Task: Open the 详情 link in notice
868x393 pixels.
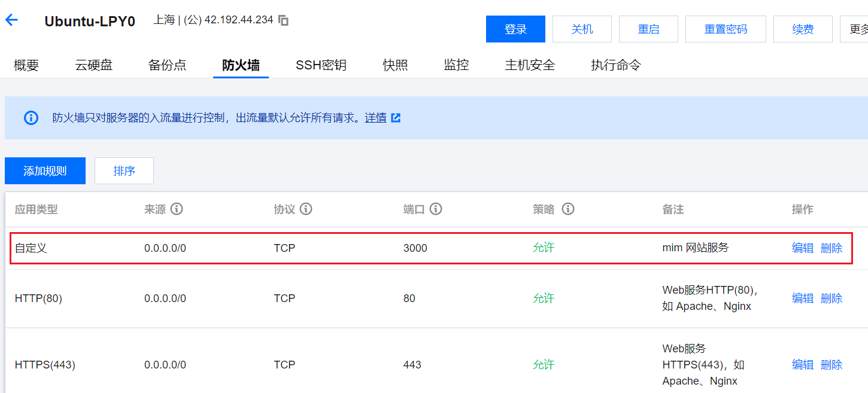Action: point(375,118)
